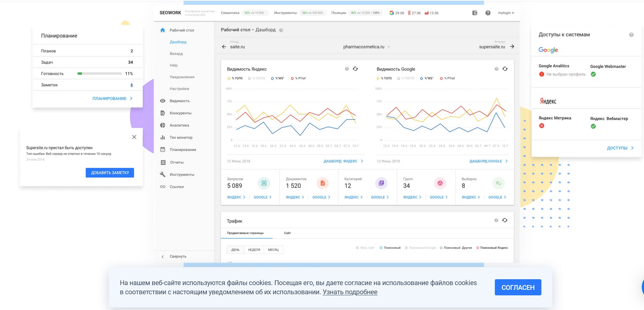Click the ДОБАВИТЬ ЗАМЕТКУ button

click(x=110, y=173)
